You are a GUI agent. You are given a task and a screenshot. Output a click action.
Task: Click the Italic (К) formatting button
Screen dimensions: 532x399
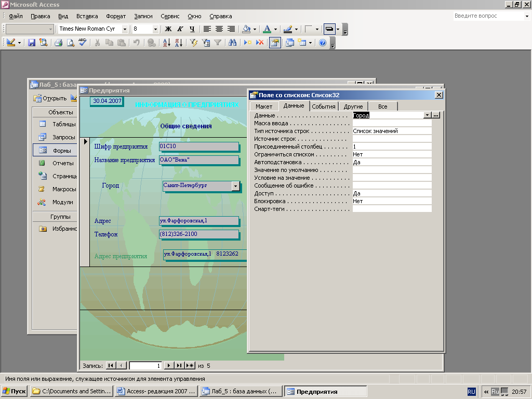pos(180,29)
